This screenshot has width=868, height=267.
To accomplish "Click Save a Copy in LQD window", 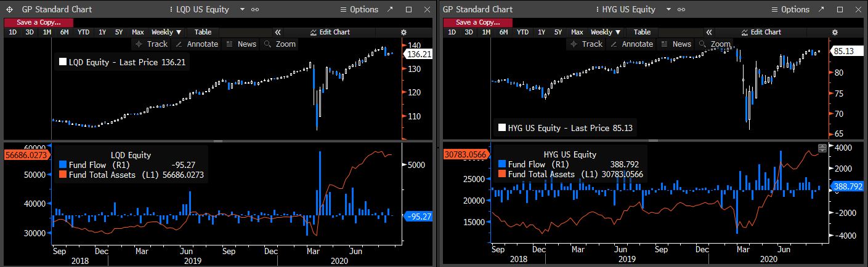I will click(39, 22).
